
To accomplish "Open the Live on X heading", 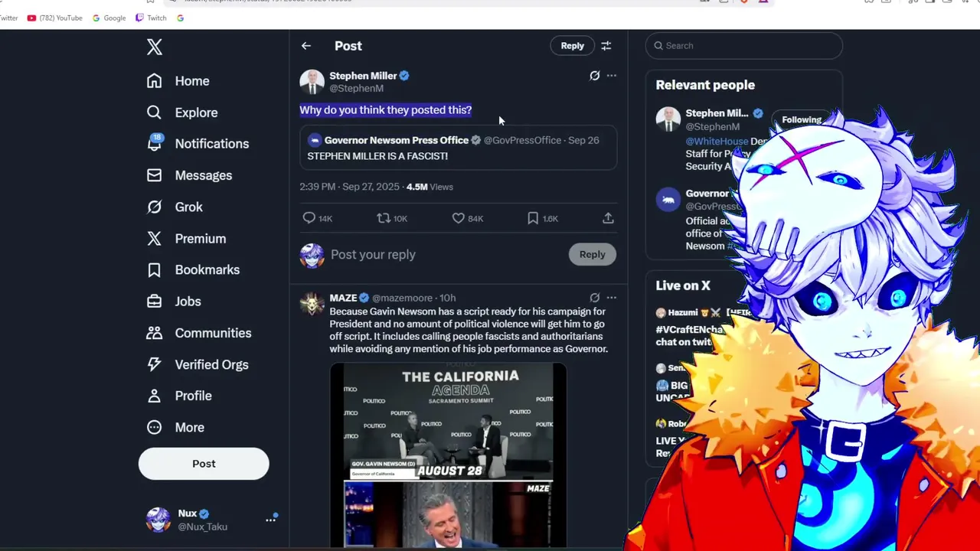I will coord(683,285).
